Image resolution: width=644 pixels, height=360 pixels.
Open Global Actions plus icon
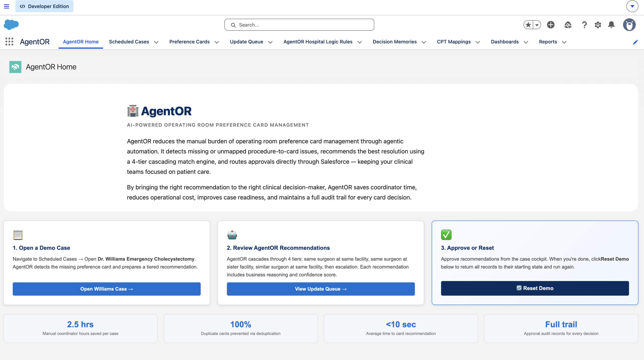tap(551, 25)
